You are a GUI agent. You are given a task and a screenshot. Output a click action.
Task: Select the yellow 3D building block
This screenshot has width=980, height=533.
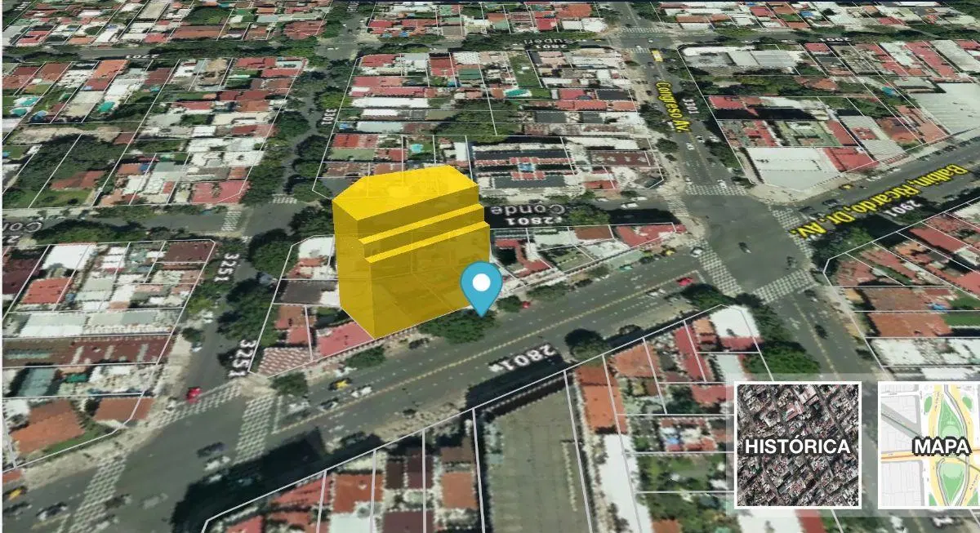pyautogui.click(x=411, y=251)
